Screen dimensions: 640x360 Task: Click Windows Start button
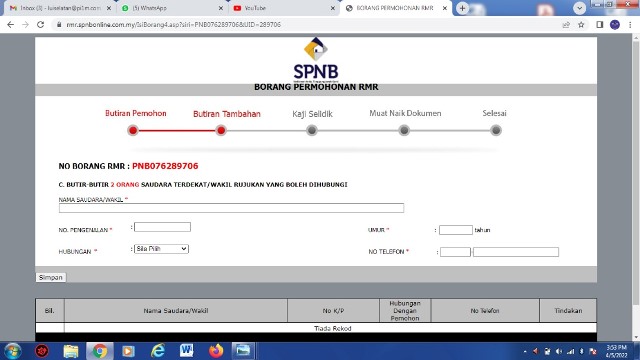pyautogui.click(x=12, y=351)
